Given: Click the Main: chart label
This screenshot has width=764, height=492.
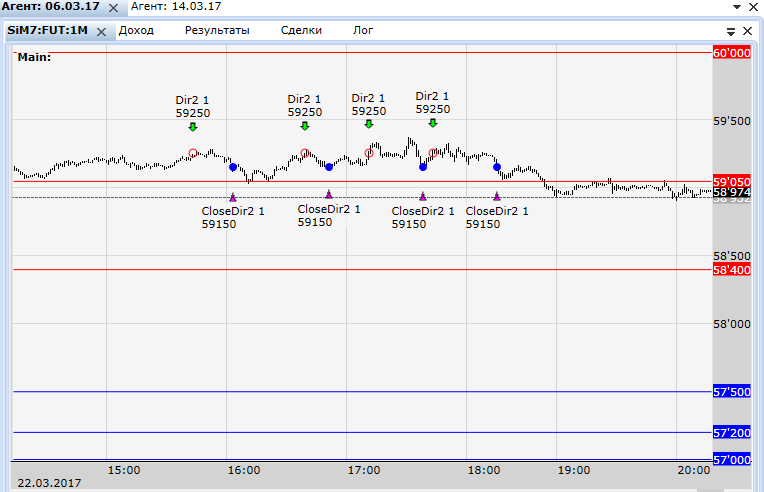Looking at the screenshot, I should tap(34, 57).
